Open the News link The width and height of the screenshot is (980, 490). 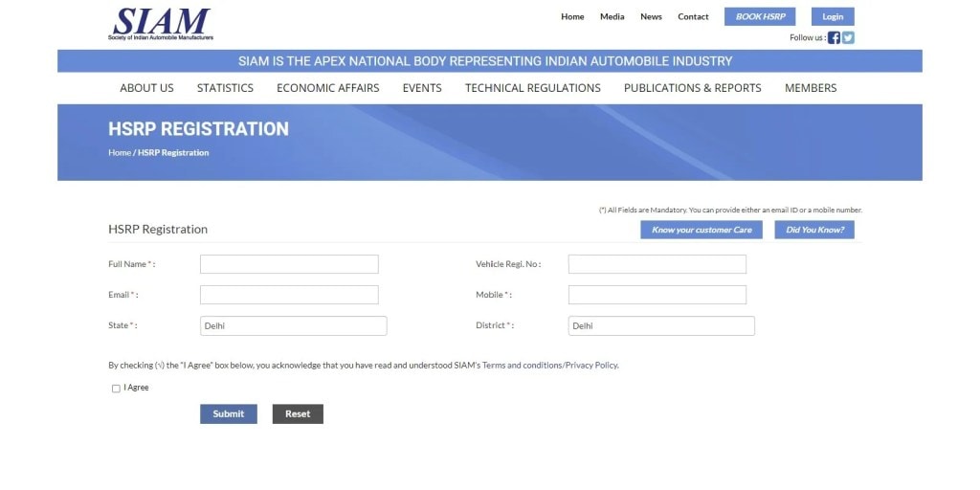click(x=651, y=17)
